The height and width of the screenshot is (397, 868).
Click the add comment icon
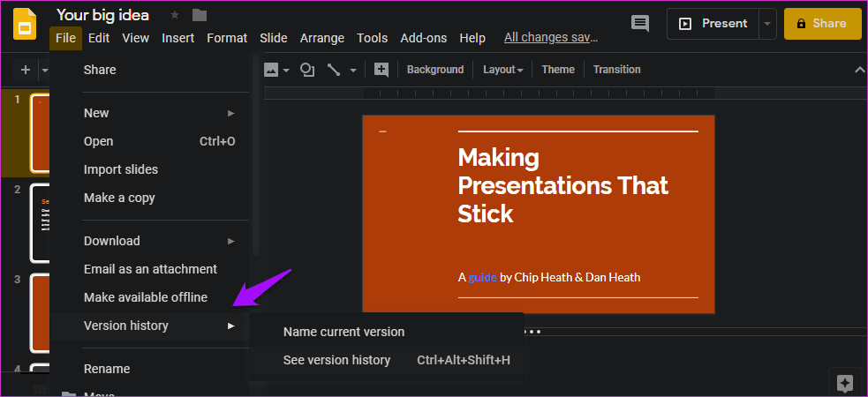click(x=381, y=70)
